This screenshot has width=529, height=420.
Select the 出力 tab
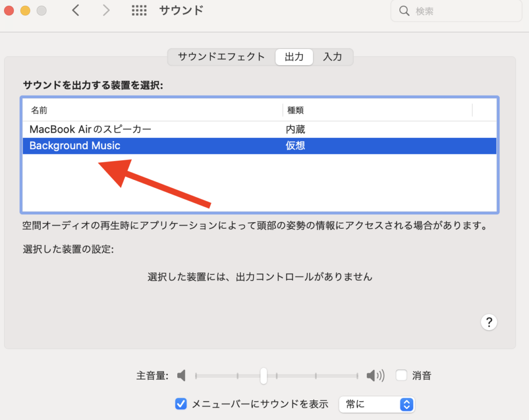(294, 57)
